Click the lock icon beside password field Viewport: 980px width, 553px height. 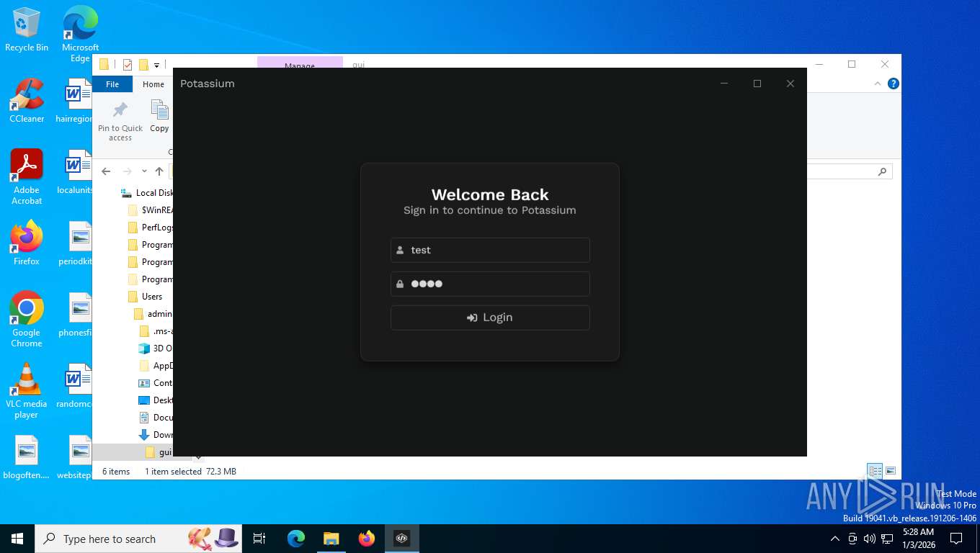[x=400, y=284]
